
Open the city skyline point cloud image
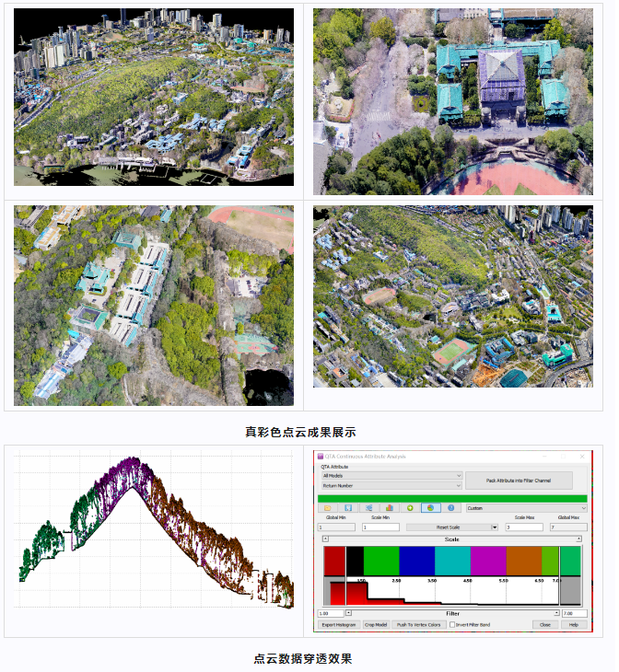tap(154, 97)
